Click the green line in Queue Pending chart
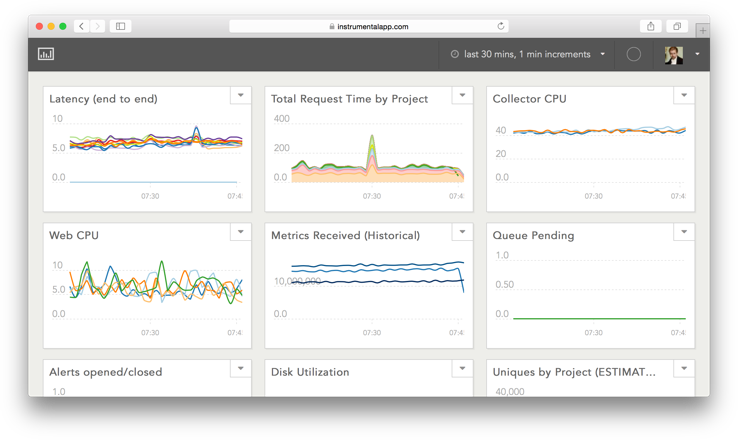This screenshot has width=738, height=440. (x=599, y=319)
